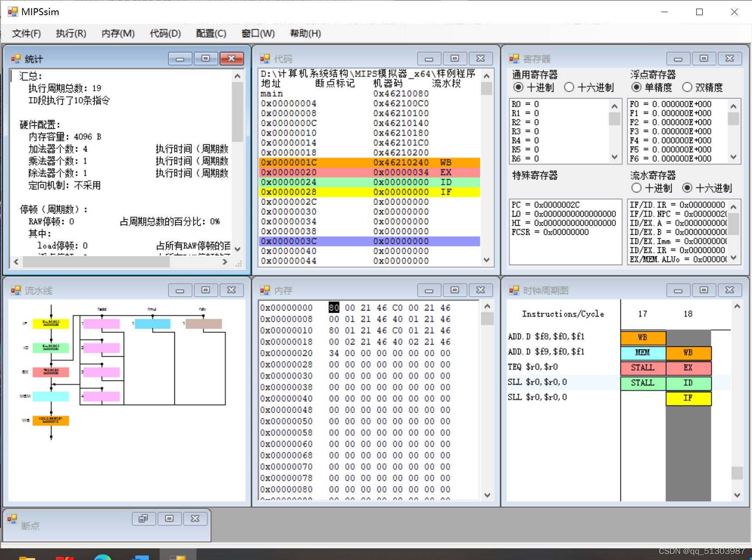Maximize the 时钟周期图 window
The image size is (752, 560).
click(x=704, y=290)
